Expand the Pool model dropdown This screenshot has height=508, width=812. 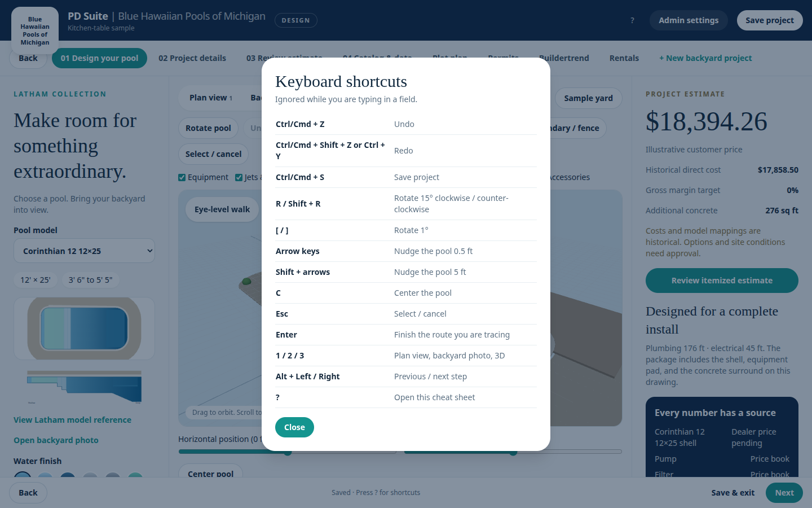tap(84, 251)
